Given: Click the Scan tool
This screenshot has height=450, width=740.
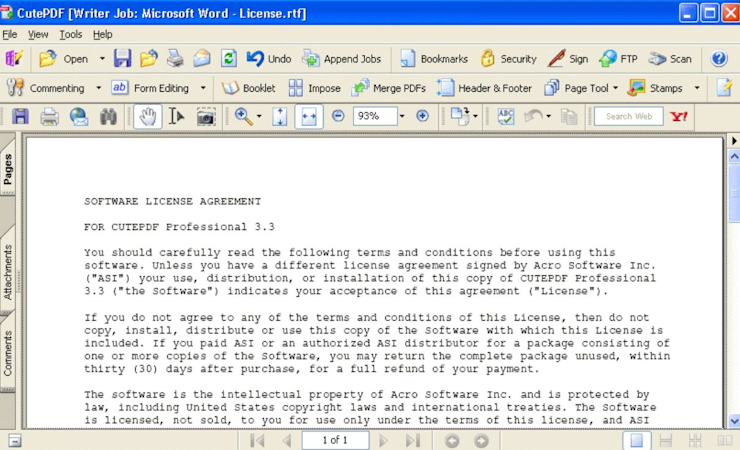Looking at the screenshot, I should 670,59.
